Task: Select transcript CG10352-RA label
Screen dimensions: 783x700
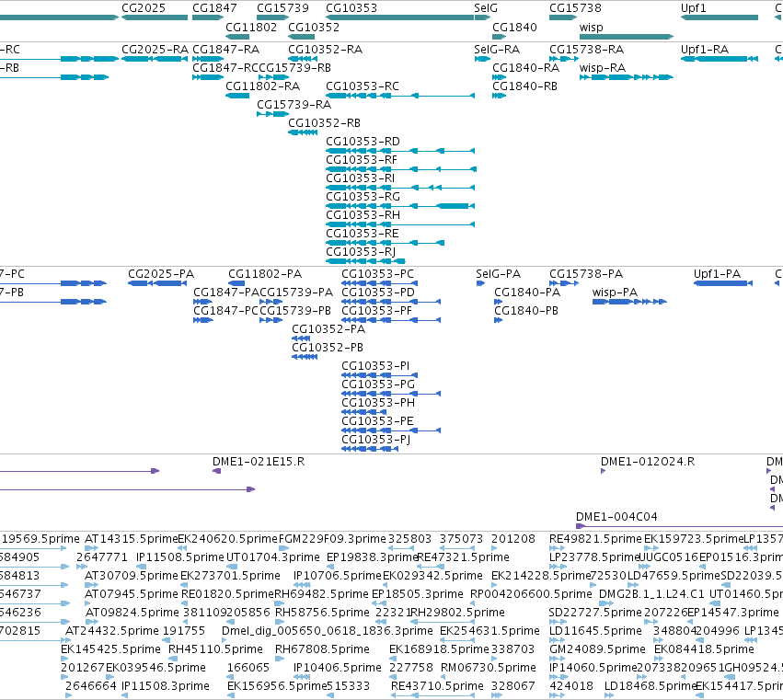Action: [x=325, y=50]
